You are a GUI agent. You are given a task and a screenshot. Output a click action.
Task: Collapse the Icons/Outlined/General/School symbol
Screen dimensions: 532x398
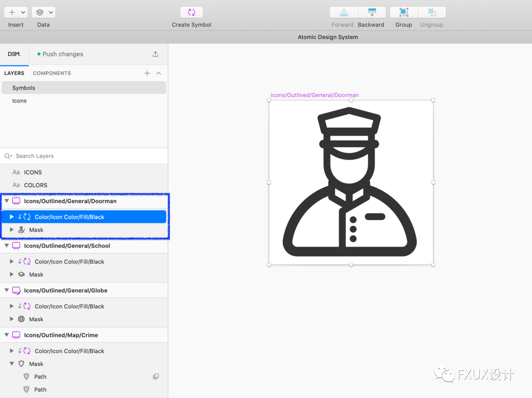tap(6, 246)
